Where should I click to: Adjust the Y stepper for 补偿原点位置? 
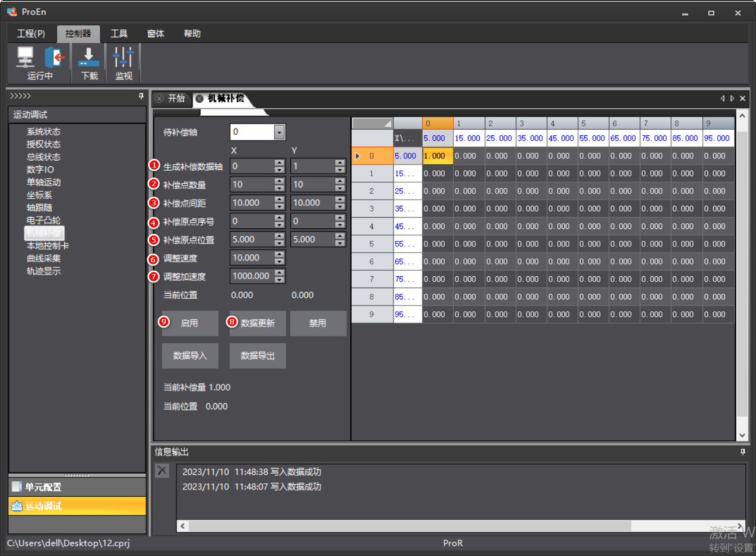pos(340,240)
